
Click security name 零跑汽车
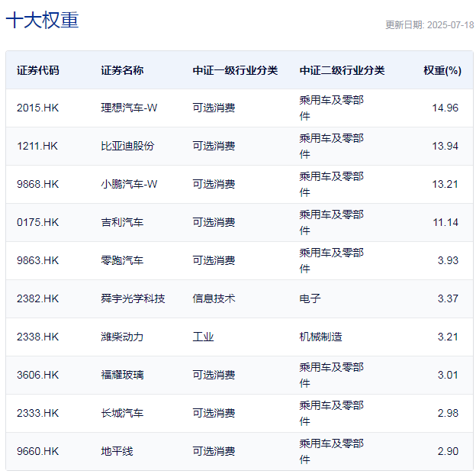[x=122, y=260]
